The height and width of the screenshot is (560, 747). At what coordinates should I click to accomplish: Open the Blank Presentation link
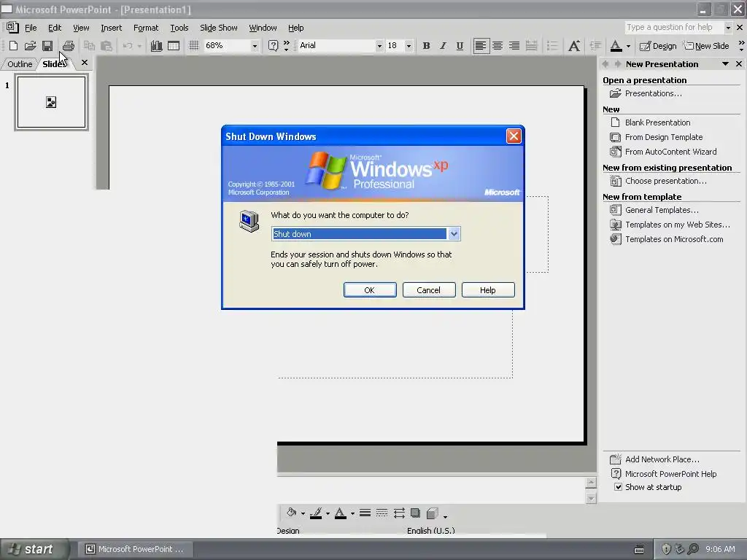(x=657, y=122)
